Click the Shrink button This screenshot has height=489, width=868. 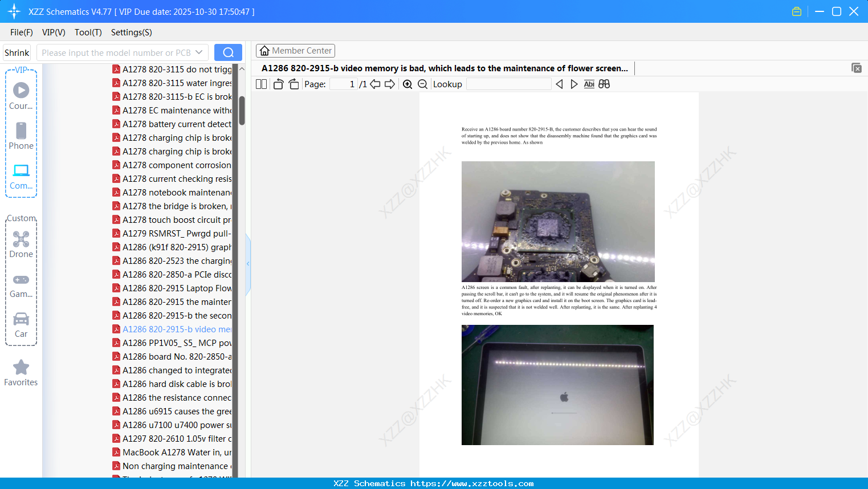(x=17, y=52)
